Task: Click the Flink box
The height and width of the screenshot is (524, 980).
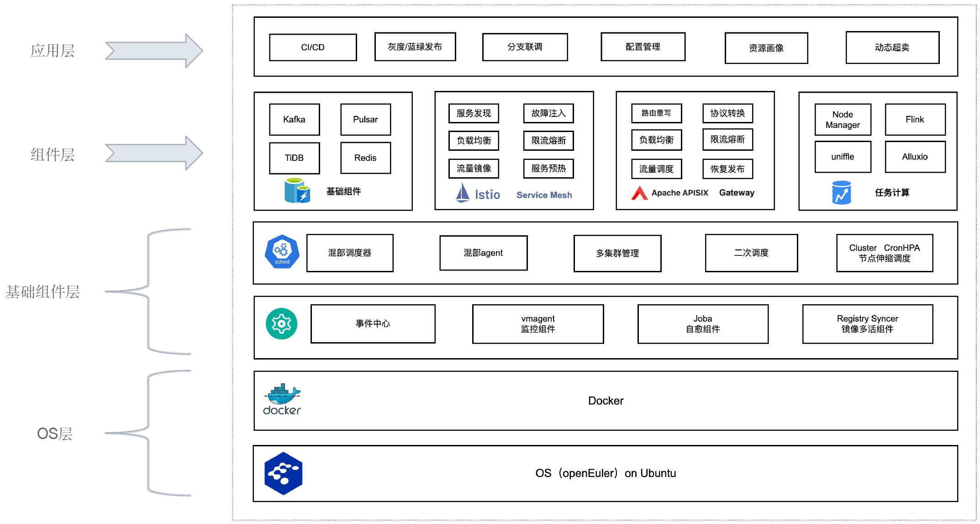Action: click(915, 120)
